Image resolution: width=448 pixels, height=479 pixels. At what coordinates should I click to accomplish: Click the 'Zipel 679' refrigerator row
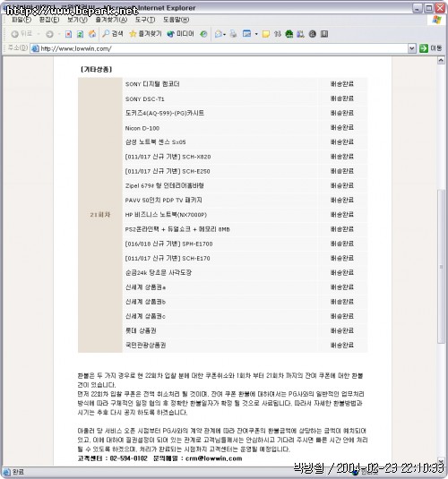245,185
